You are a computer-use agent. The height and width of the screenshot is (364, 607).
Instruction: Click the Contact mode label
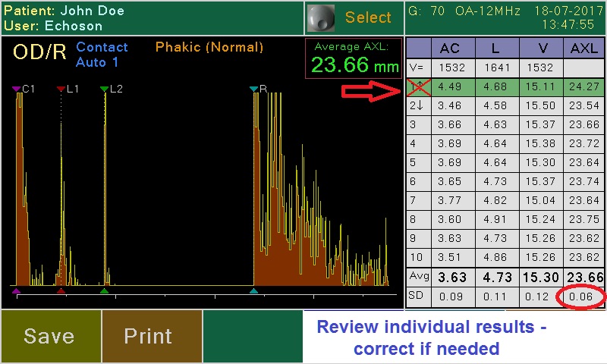coord(102,47)
